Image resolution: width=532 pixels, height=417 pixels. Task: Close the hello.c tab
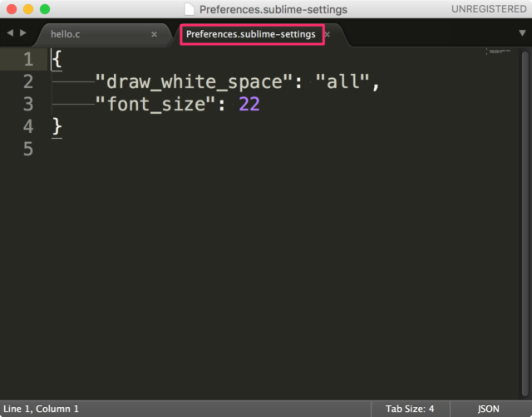point(154,34)
